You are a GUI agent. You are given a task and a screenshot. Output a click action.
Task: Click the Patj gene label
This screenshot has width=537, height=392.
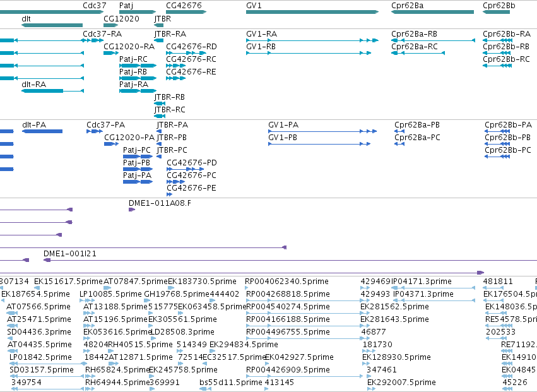(x=126, y=6)
